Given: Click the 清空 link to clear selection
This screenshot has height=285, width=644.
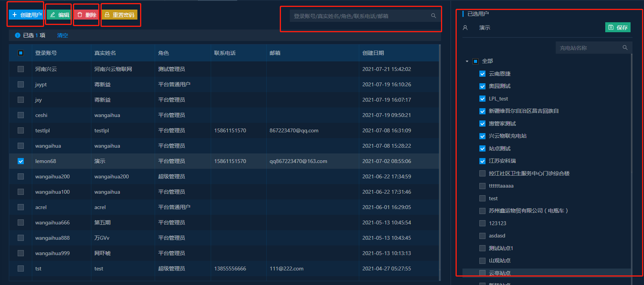Looking at the screenshot, I should tap(63, 35).
